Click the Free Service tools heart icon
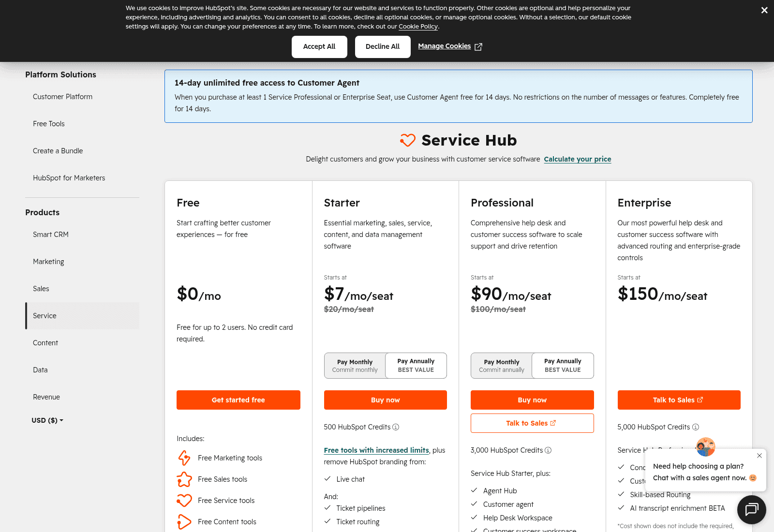This screenshot has width=774, height=532. click(184, 501)
